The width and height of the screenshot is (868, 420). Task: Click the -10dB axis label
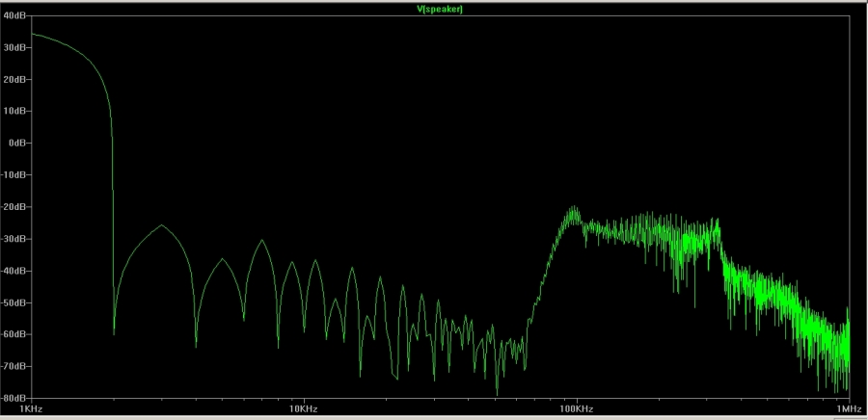coord(13,175)
